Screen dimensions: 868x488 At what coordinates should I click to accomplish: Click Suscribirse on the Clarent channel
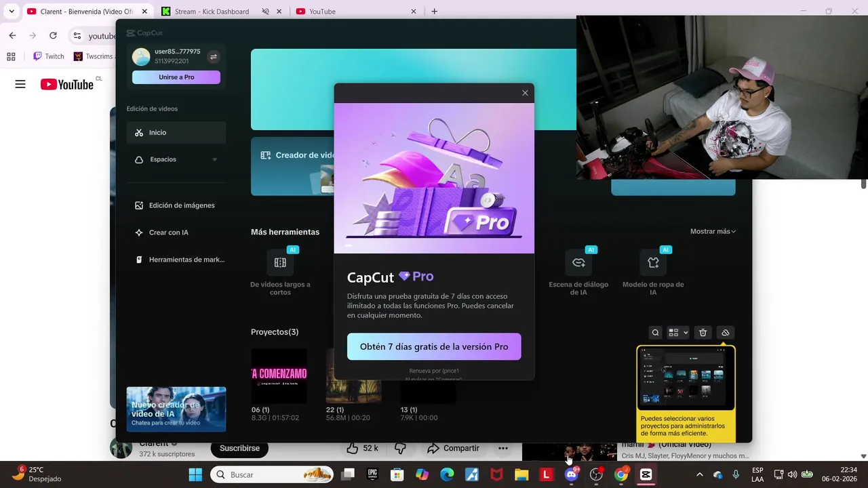pyautogui.click(x=239, y=449)
